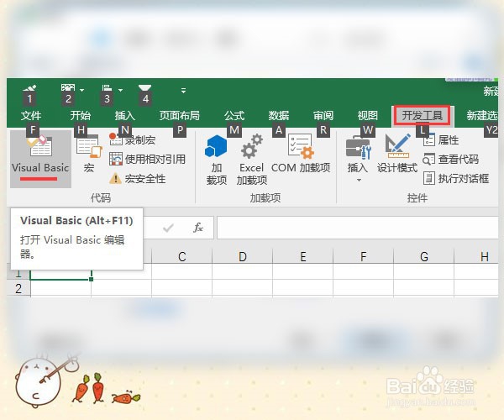Select column E header
The image size is (504, 420).
point(302,256)
